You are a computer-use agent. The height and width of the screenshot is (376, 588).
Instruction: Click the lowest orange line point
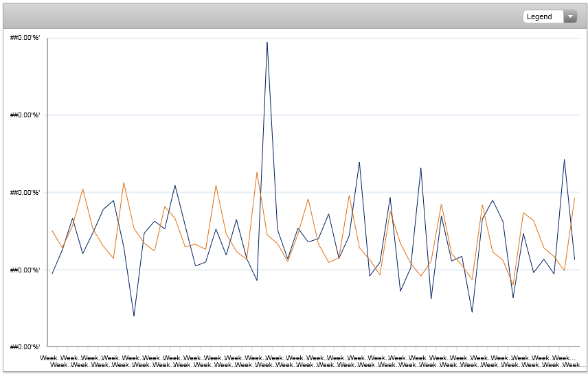512,285
